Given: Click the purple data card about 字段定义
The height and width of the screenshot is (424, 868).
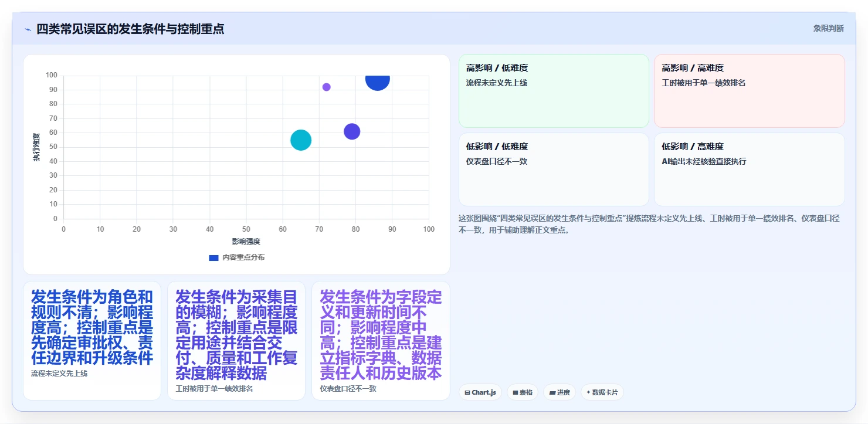Looking at the screenshot, I should pyautogui.click(x=381, y=341).
